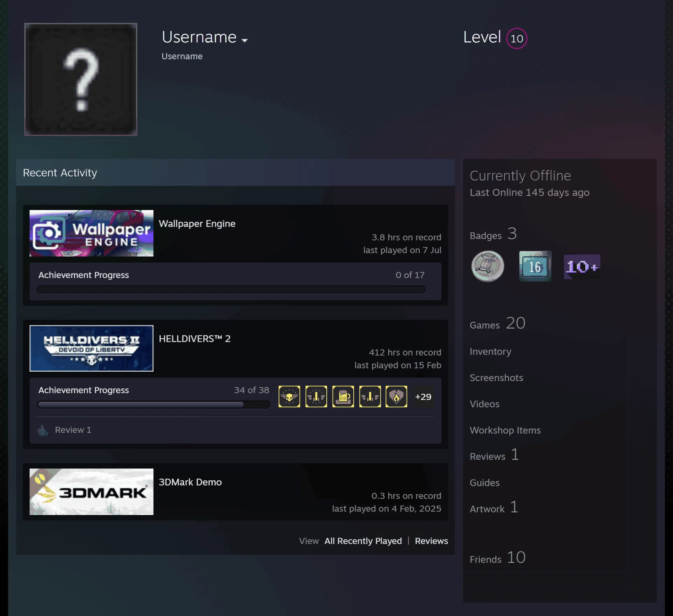The image size is (673, 616).
Task: Open the Review 1 link for HELLDIVERS 2
Action: pos(73,430)
